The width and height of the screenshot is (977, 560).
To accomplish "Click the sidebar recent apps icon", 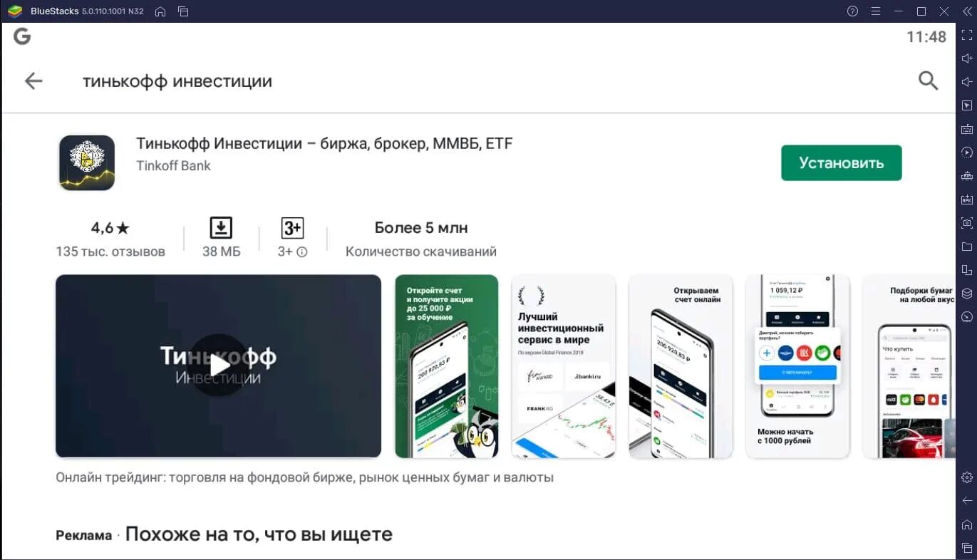I will (x=967, y=548).
